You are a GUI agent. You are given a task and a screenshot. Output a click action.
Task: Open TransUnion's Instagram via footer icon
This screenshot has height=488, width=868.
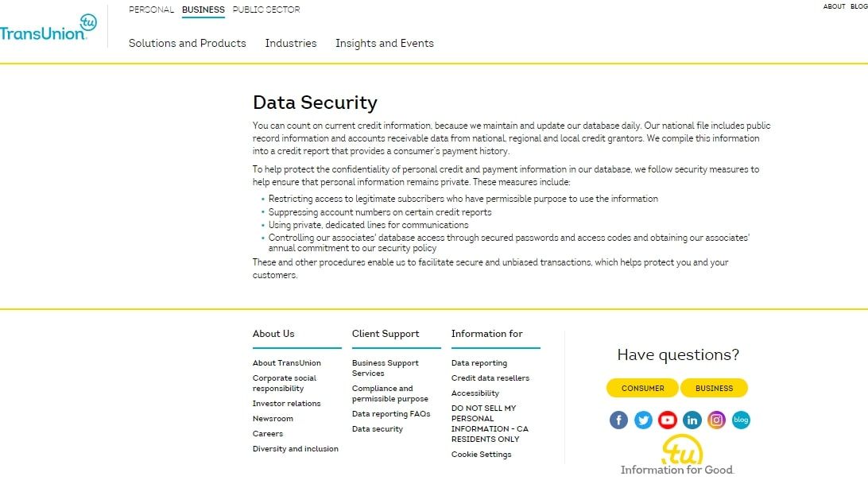click(x=716, y=420)
